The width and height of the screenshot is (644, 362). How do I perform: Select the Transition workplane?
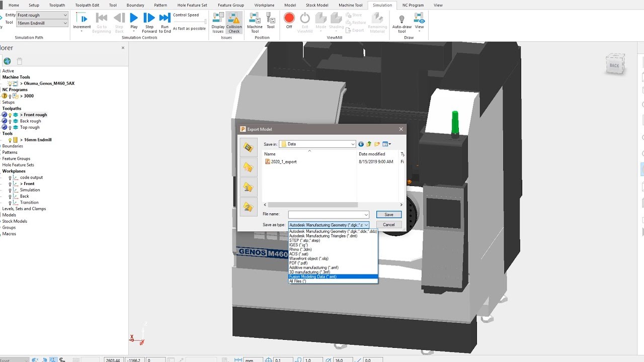pos(29,203)
